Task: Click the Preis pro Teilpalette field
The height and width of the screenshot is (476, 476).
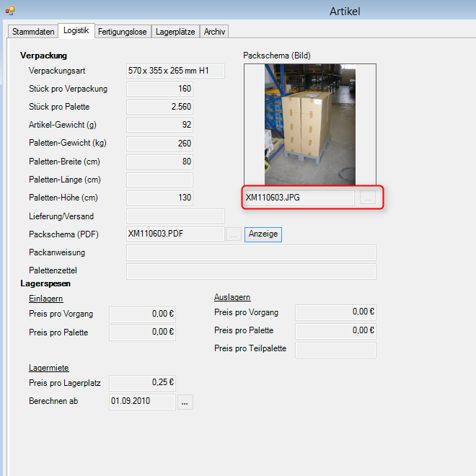Action: pyautogui.click(x=336, y=350)
